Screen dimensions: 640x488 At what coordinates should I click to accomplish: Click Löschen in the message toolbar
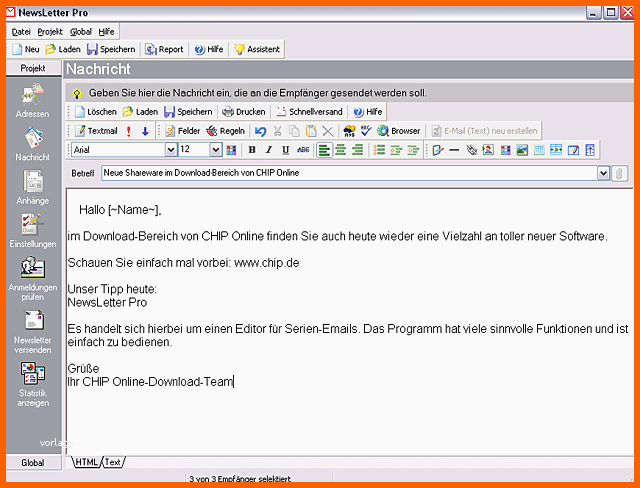pyautogui.click(x=96, y=112)
